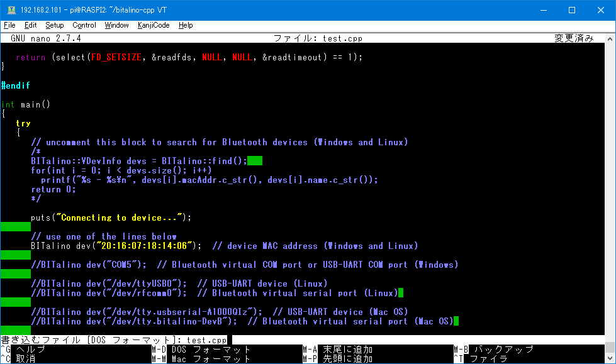The height and width of the screenshot is (364, 616).
Task: Click the tty.usbserial-A1000QIz line
Action: [x=220, y=312]
